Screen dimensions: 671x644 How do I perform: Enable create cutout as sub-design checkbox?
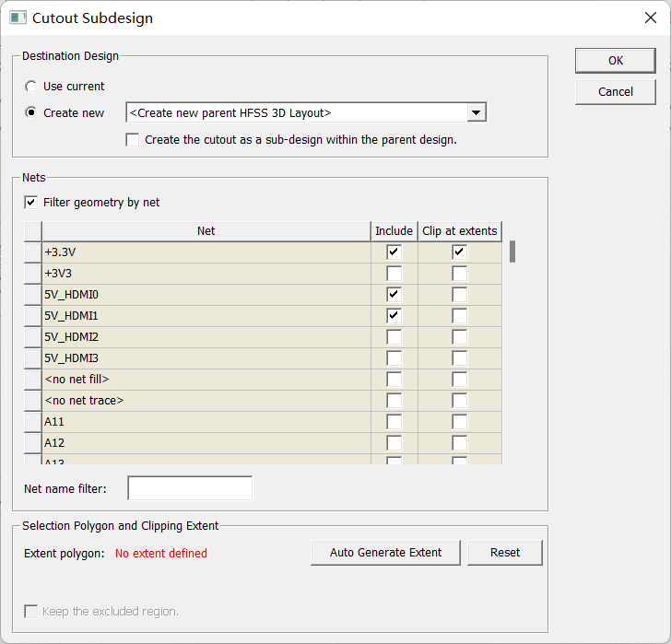133,140
